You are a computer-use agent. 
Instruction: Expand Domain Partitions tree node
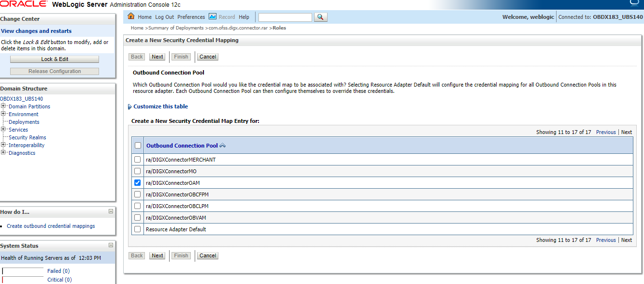[x=3, y=106]
